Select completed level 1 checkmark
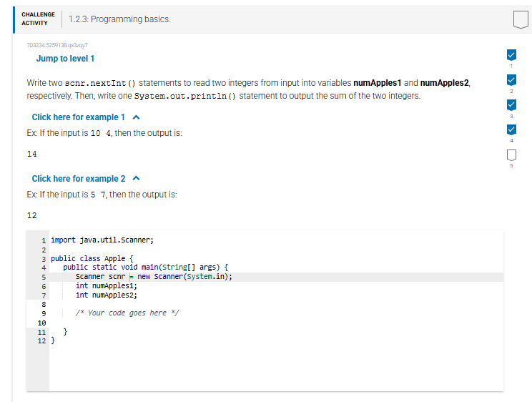The height and width of the screenshot is (402, 532). (x=511, y=55)
